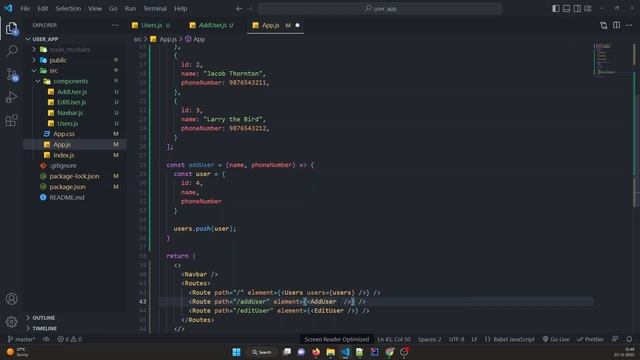Open the View menu
Screen dimensions: 640x360
click(x=95, y=9)
